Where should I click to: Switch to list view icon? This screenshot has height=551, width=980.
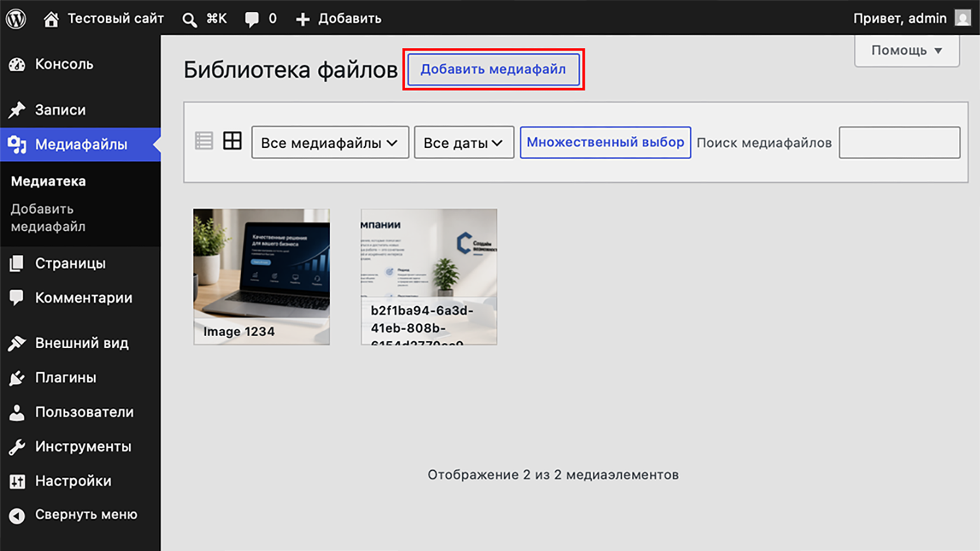(x=204, y=141)
